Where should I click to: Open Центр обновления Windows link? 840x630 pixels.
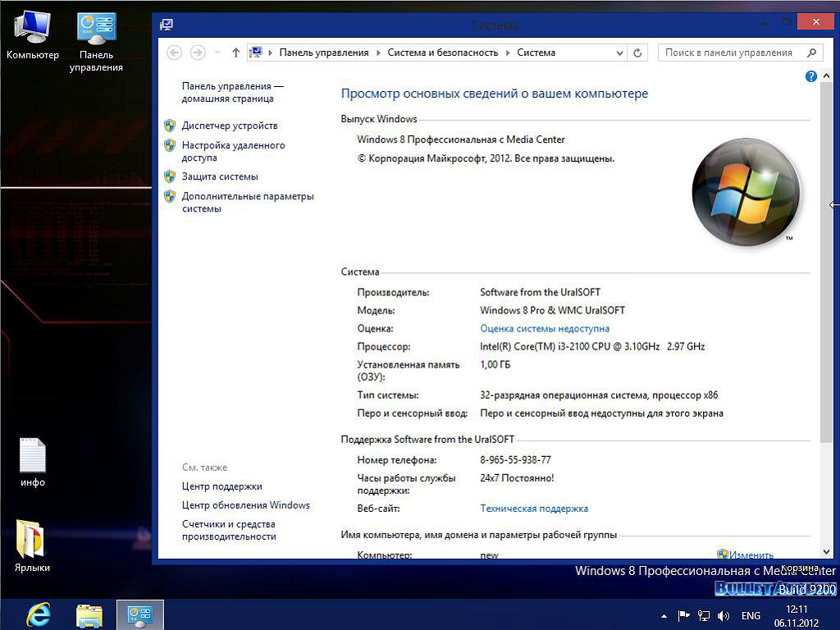click(x=245, y=505)
